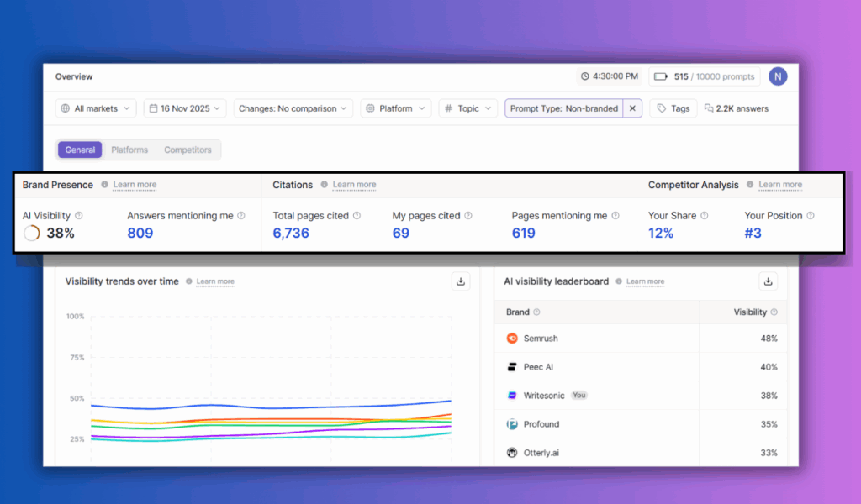Switch to the Competitors tab
861x504 pixels.
(x=188, y=150)
